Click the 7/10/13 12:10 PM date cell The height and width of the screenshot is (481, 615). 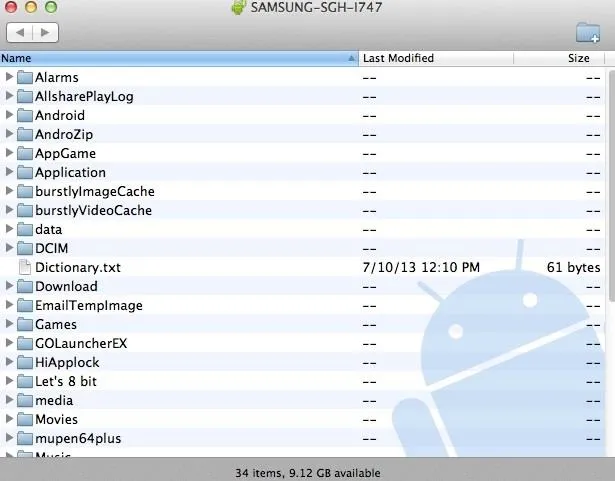421,267
